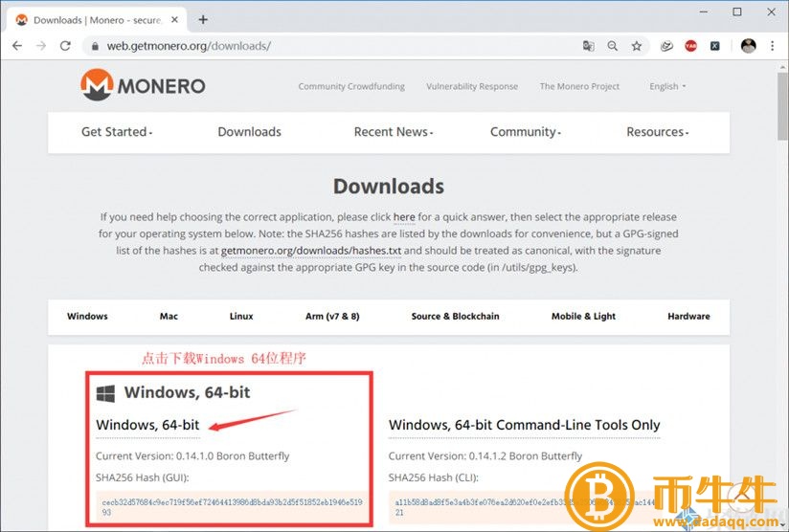Open the Hardware downloads tab
The width and height of the screenshot is (789, 532).
click(688, 316)
